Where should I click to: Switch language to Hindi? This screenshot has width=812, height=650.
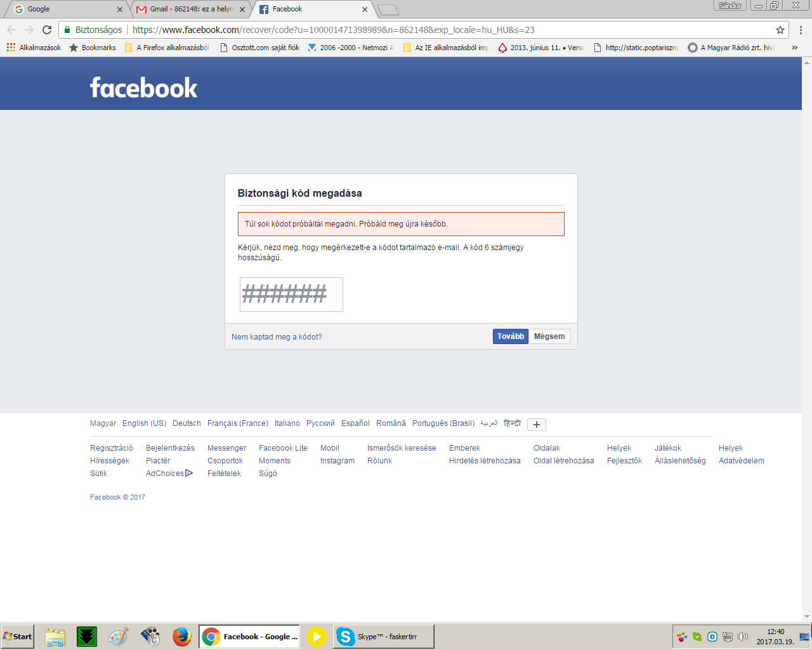click(512, 423)
